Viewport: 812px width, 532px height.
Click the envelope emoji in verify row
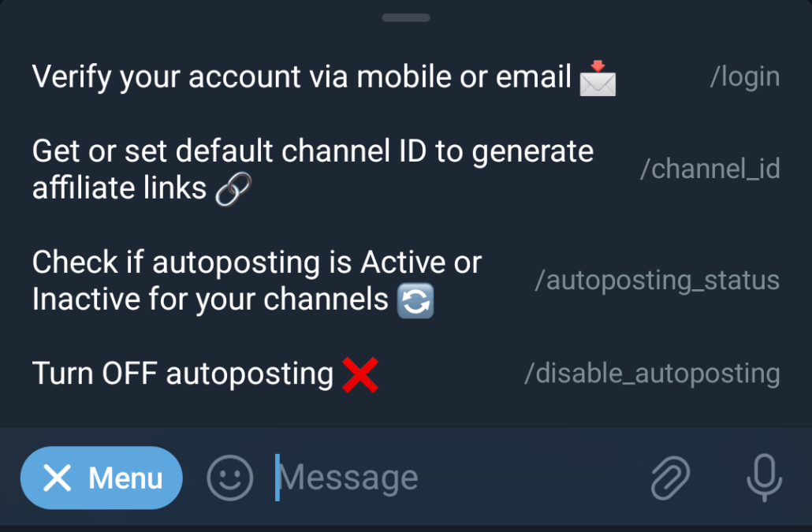(x=598, y=79)
